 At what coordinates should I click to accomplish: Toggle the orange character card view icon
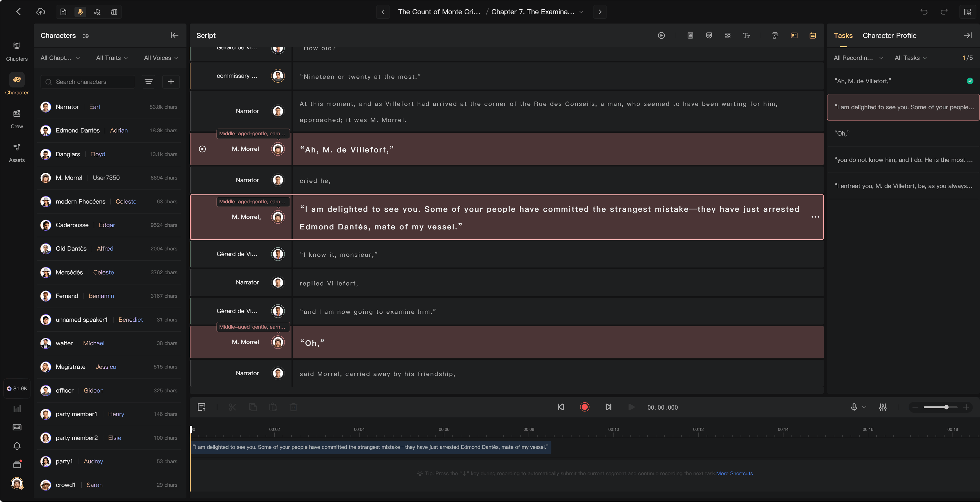point(794,35)
